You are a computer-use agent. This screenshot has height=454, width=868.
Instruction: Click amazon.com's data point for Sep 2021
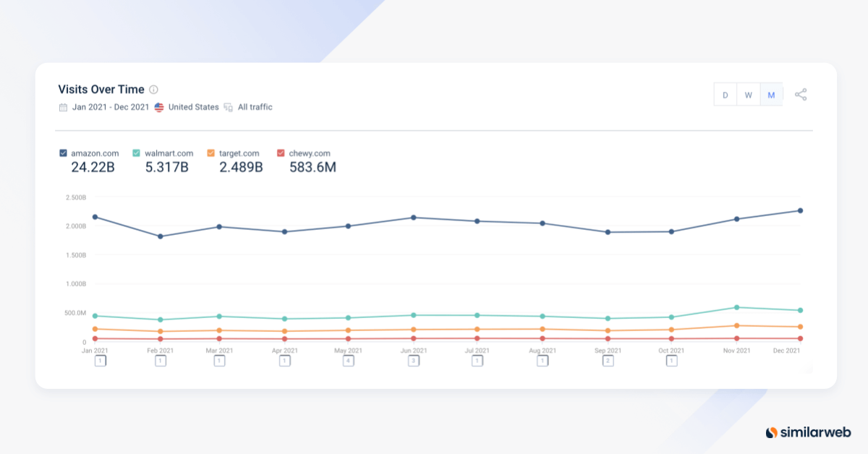tap(608, 232)
